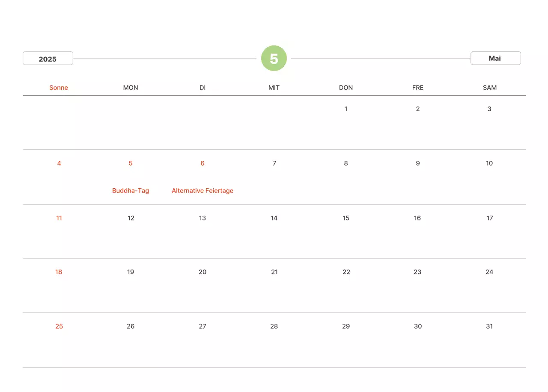This screenshot has height=392, width=548.
Task: Click the Mai month label box
Action: coord(495,58)
